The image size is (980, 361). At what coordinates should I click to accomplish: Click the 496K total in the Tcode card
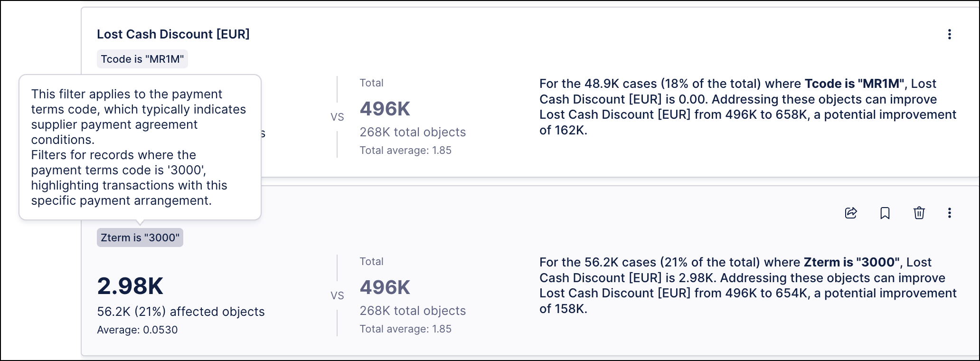[x=385, y=109]
